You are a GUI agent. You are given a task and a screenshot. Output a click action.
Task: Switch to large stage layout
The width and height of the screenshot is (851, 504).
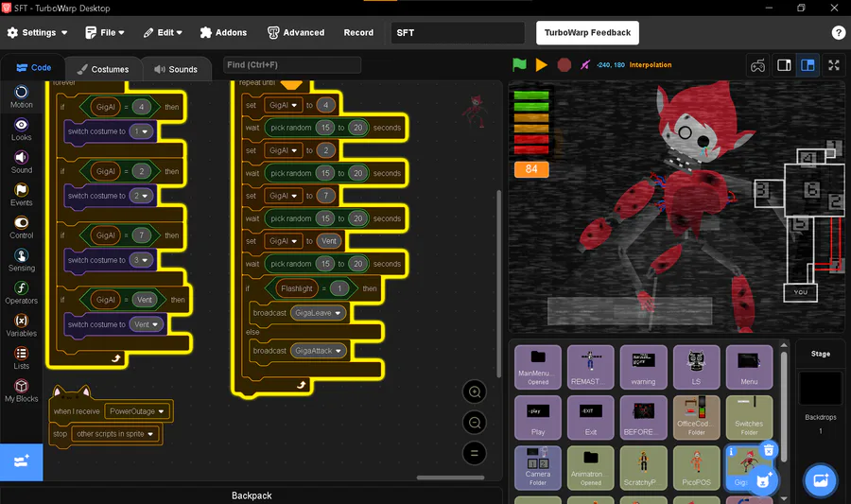tap(808, 65)
